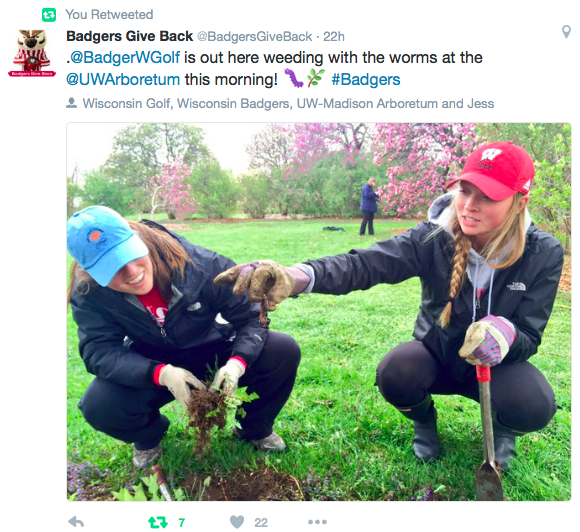
Task: Click the @BadgersGiveBack handle
Action: (254, 37)
